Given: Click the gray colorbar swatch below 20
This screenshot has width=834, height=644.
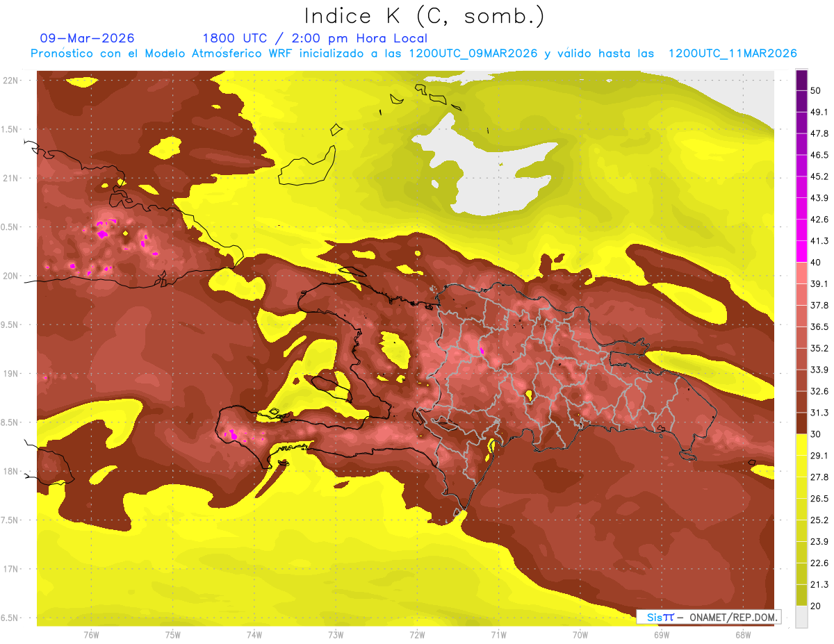Looking at the screenshot, I should click(x=801, y=617).
